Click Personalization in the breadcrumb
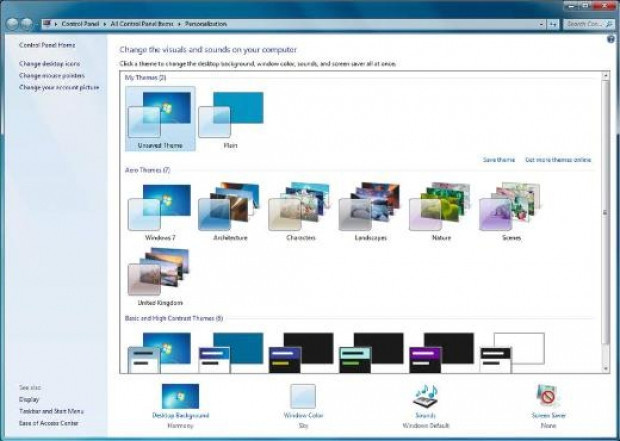Viewport: 620px width, 441px height. pos(206,24)
